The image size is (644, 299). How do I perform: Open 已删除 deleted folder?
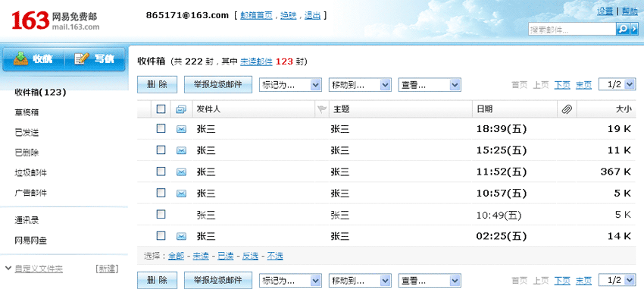pyautogui.click(x=27, y=153)
